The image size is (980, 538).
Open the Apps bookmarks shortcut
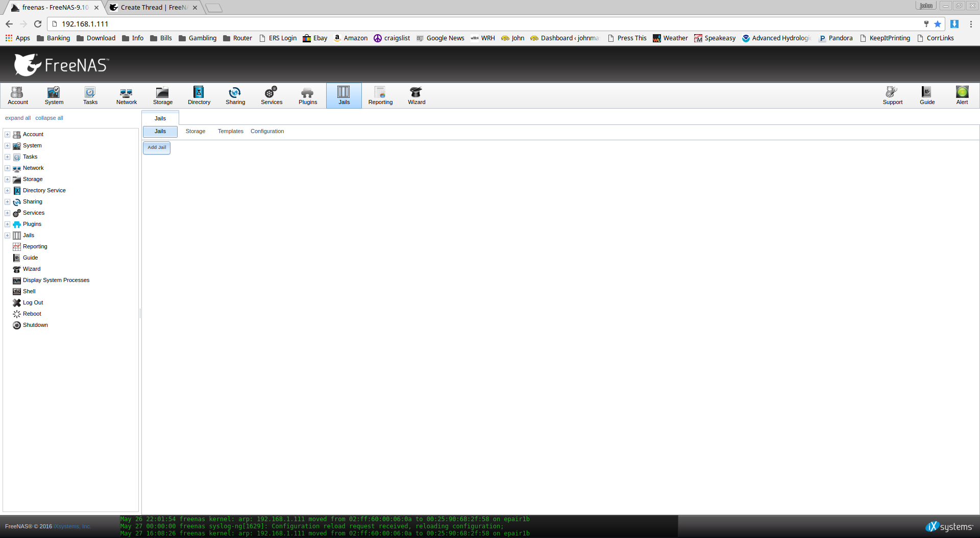pos(17,38)
